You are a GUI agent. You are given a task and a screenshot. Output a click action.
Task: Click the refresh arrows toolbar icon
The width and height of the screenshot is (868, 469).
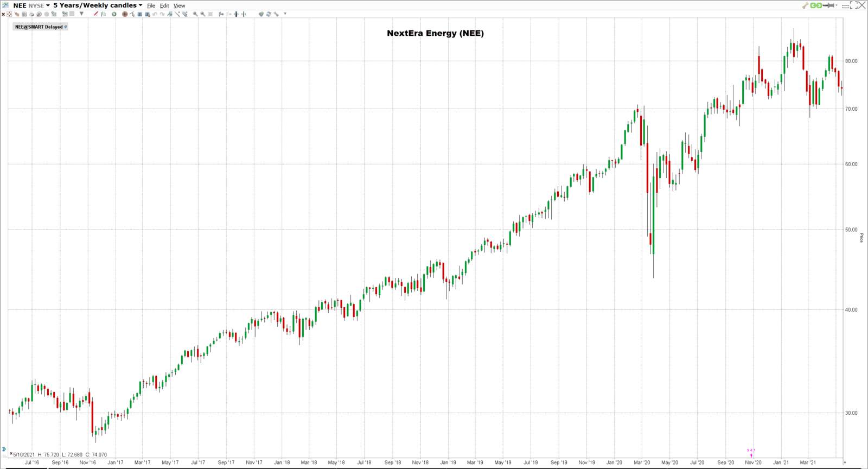pyautogui.click(x=269, y=14)
